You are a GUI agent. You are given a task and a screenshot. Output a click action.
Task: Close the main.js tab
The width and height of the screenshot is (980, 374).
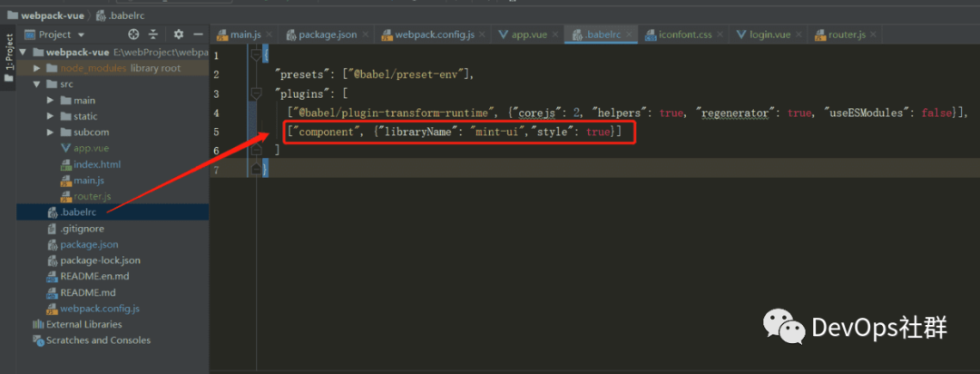coord(269,35)
